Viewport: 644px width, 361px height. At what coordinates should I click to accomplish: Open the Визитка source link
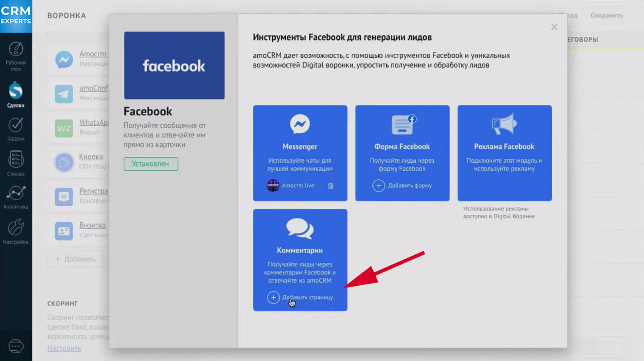[92, 225]
